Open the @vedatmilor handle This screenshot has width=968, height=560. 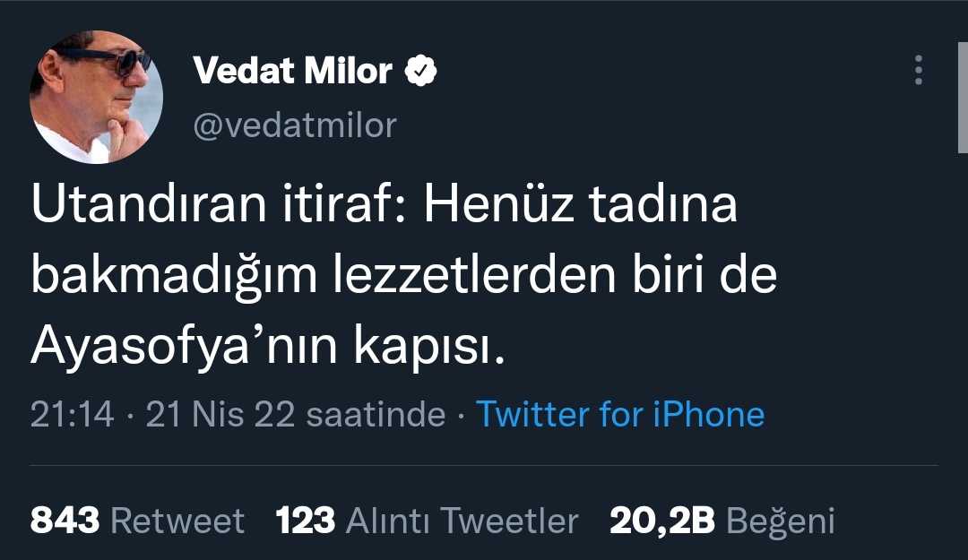(x=295, y=125)
